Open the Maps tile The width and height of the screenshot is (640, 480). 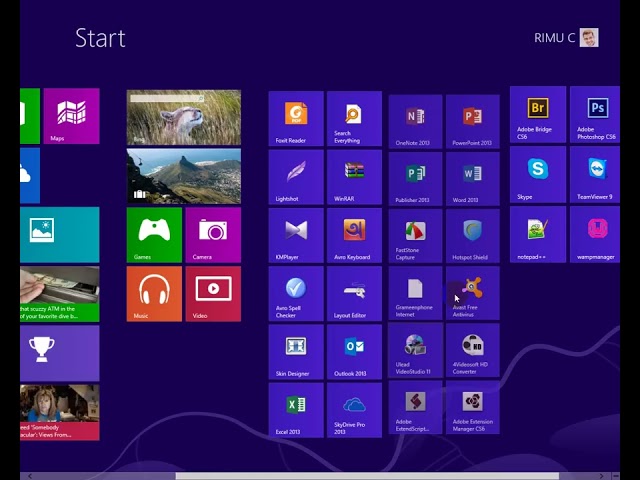pyautogui.click(x=71, y=116)
